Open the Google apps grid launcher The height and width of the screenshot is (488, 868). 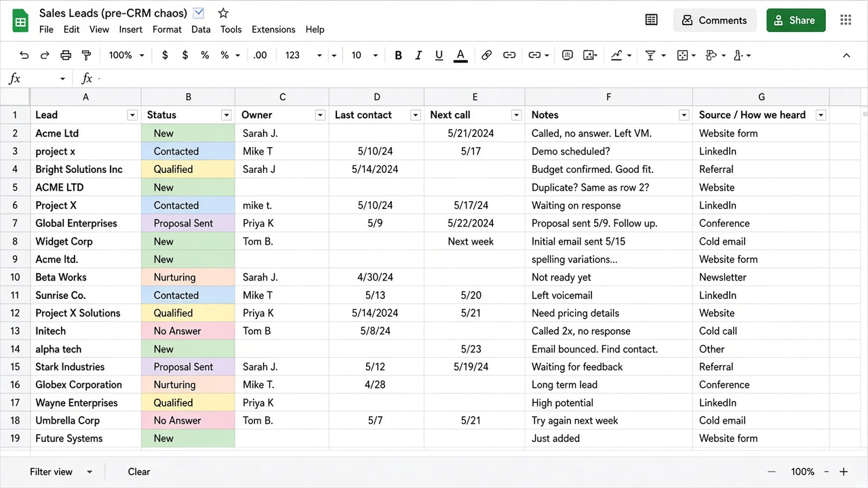(x=846, y=20)
